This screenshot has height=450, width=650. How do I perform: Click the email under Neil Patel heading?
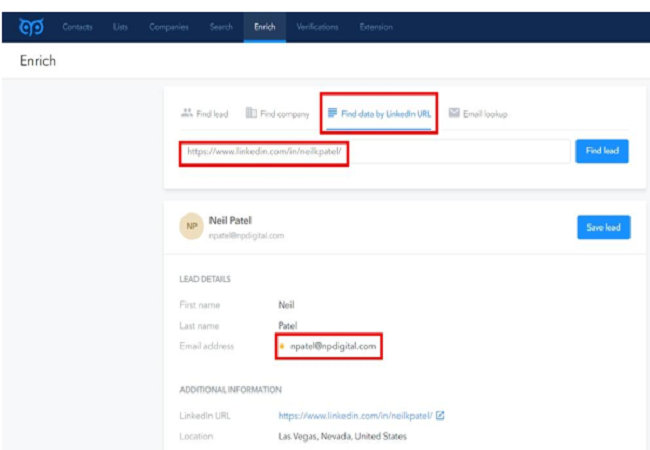click(x=246, y=236)
